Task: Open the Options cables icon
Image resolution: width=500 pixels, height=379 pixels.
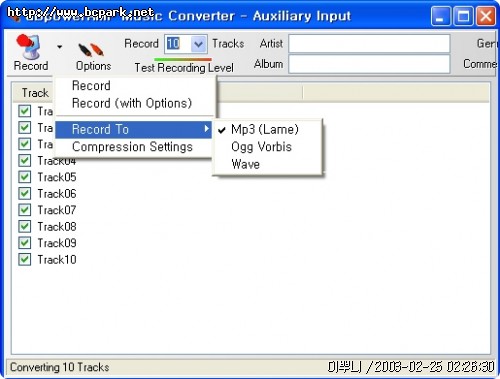Action: (91, 50)
